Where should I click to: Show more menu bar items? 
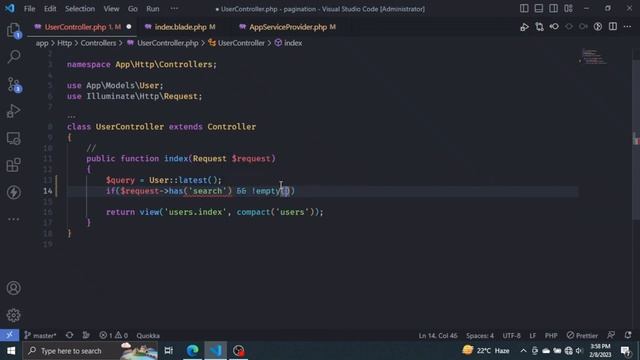(x=174, y=9)
